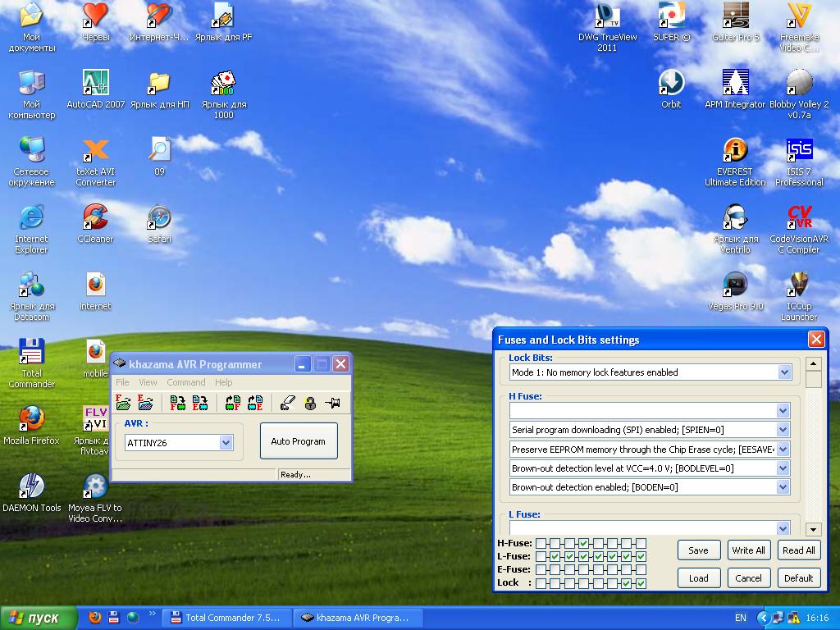This screenshot has height=630, width=840.
Task: Expand the Brown-out detection level dropdown
Action: click(783, 468)
